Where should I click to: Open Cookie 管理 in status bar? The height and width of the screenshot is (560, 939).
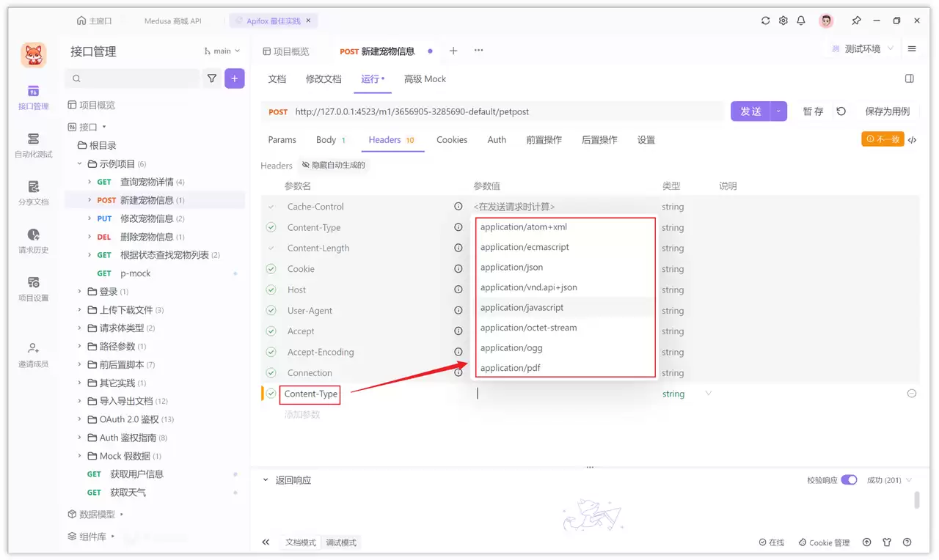click(x=824, y=542)
